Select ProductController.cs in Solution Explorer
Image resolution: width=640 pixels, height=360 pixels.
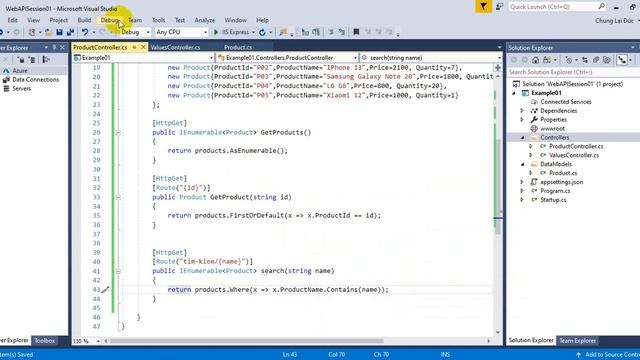576,147
